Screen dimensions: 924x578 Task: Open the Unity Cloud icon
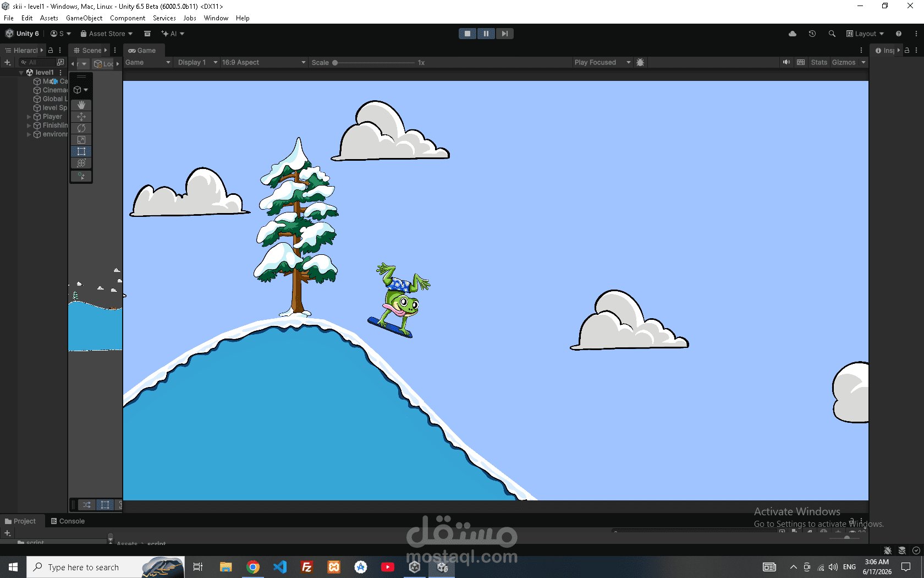click(793, 34)
